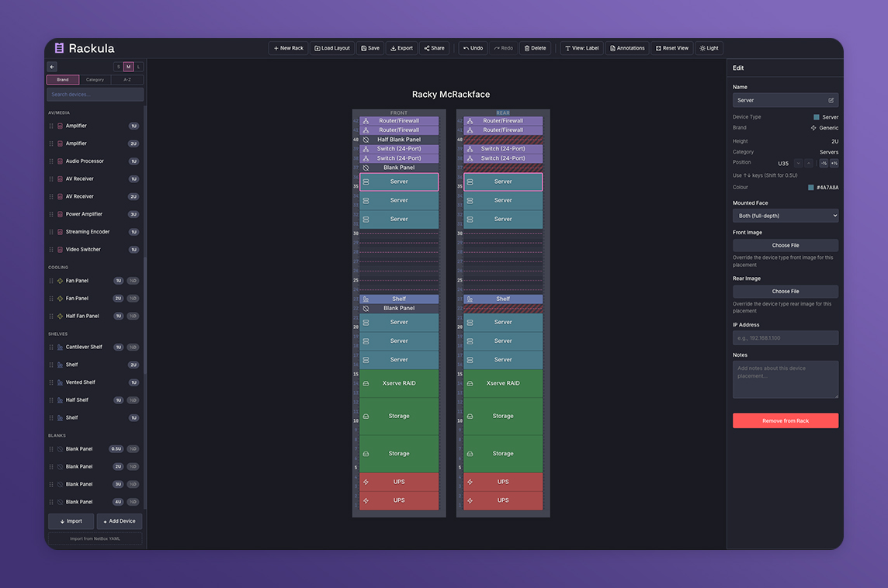
Task: Move position down with chevron stepper
Action: coord(797,164)
